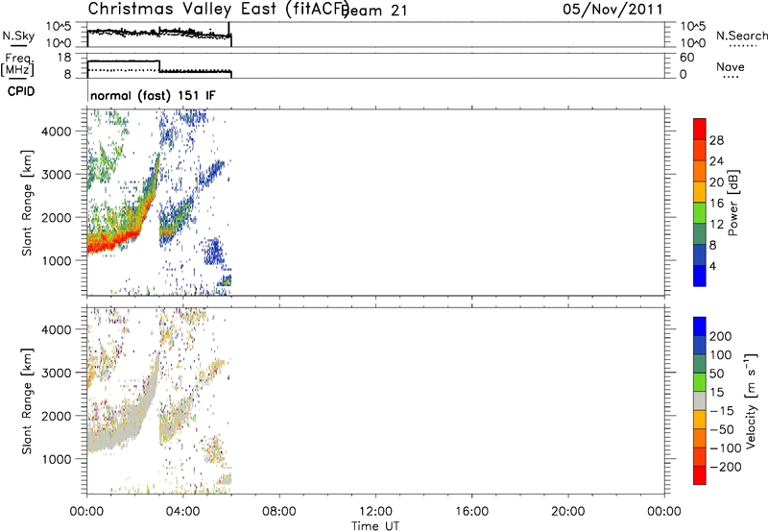Click the 'CPID' label

(21, 91)
